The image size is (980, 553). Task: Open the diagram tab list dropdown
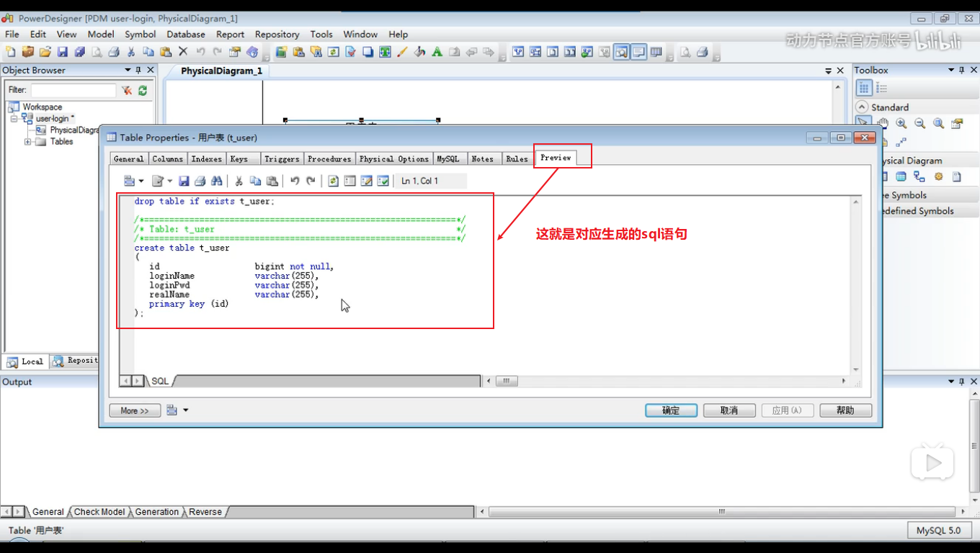click(x=829, y=71)
